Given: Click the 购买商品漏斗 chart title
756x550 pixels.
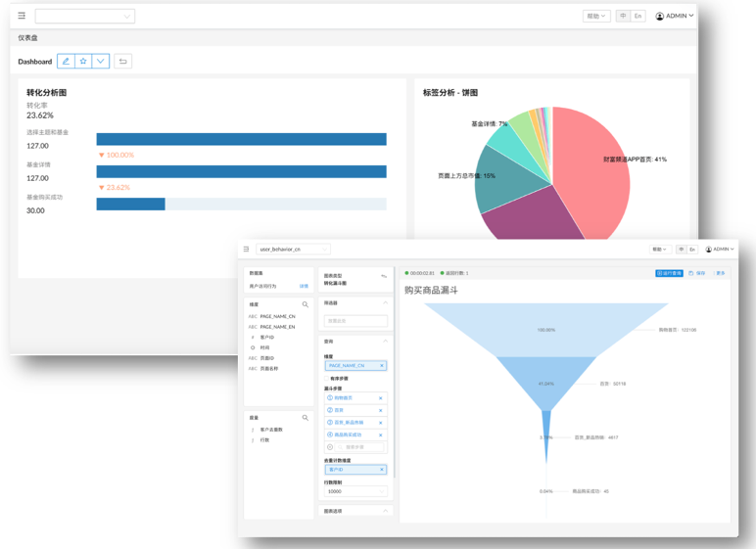Looking at the screenshot, I should (x=431, y=291).
